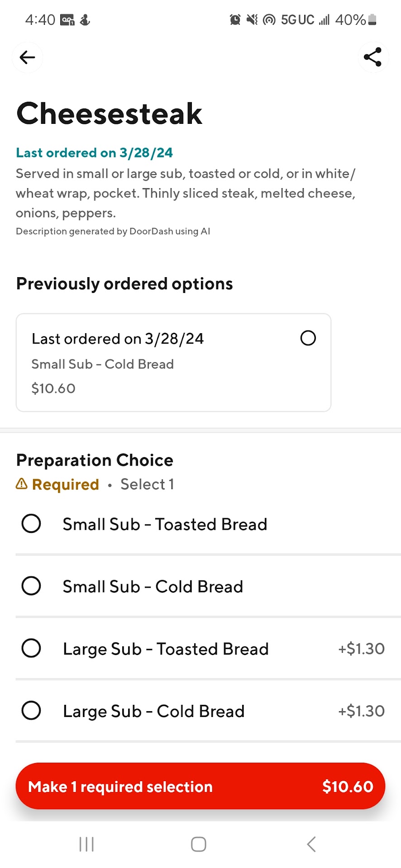Screen dimensions: 401x868
Task: Tap the previously ordered $10.60 card
Action: click(173, 363)
